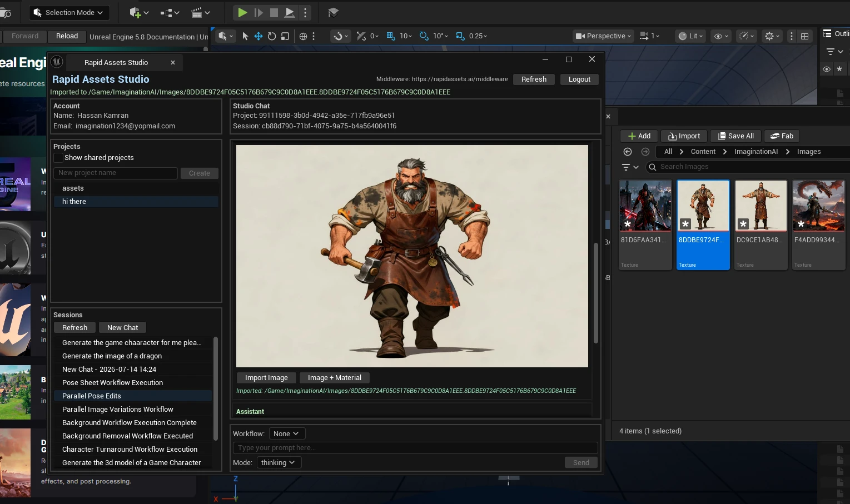The height and width of the screenshot is (504, 850).
Task: Click the stop simulation square icon
Action: 274,12
